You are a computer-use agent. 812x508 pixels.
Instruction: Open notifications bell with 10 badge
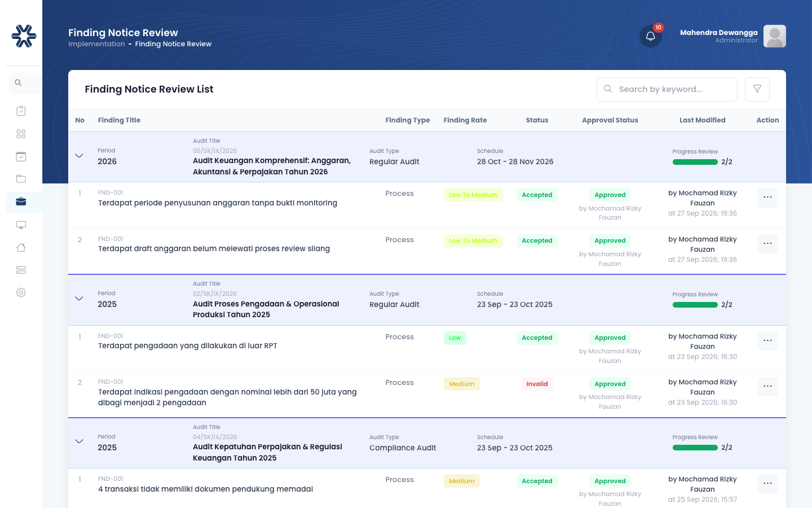[651, 36]
